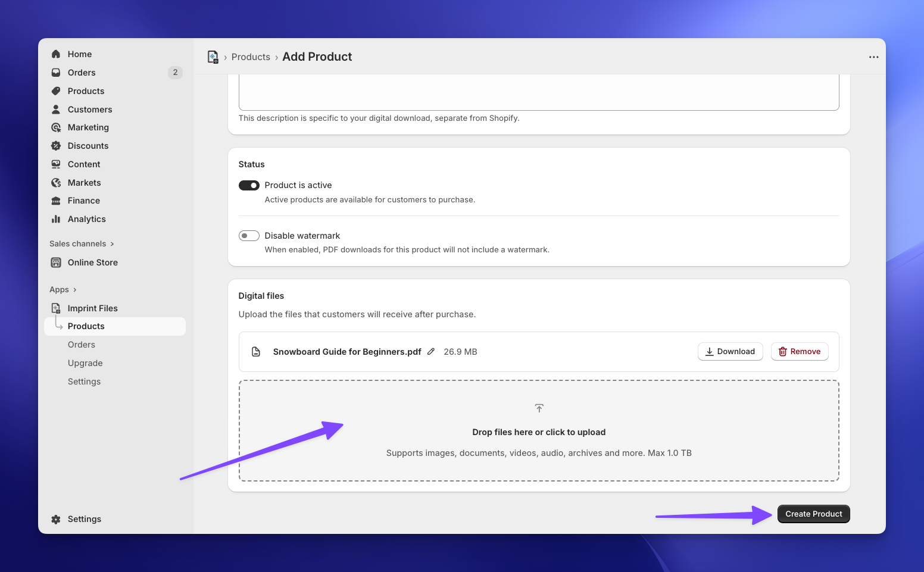Open the Home section from the sidebar
The image size is (924, 572).
pos(79,54)
